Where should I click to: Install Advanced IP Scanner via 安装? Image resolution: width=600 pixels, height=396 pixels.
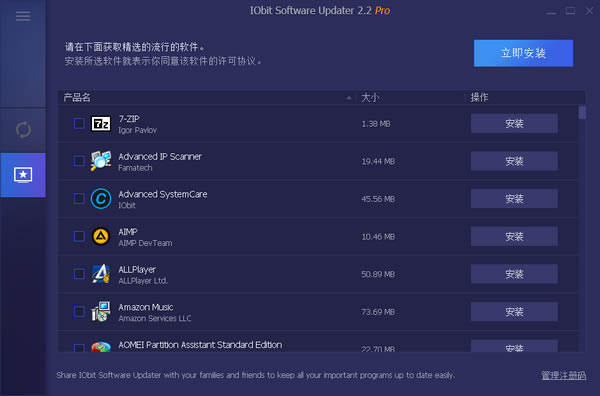point(514,161)
